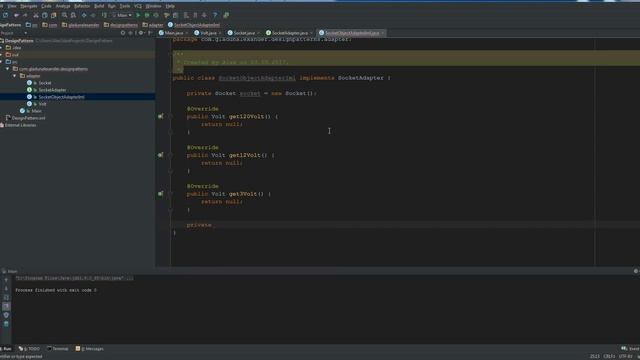This screenshot has width=640, height=360.
Task: Expand the out folder arrow
Action: 1,55
